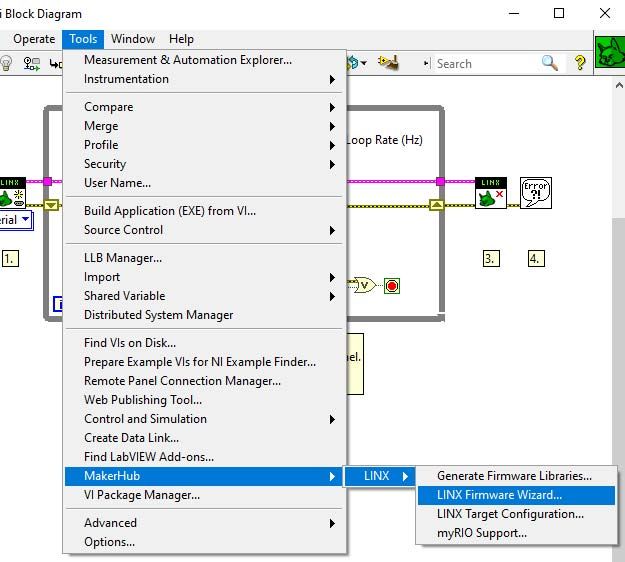Image resolution: width=625 pixels, height=562 pixels.
Task: Choose Find LabVIEW Add-ons
Action: click(x=204, y=457)
